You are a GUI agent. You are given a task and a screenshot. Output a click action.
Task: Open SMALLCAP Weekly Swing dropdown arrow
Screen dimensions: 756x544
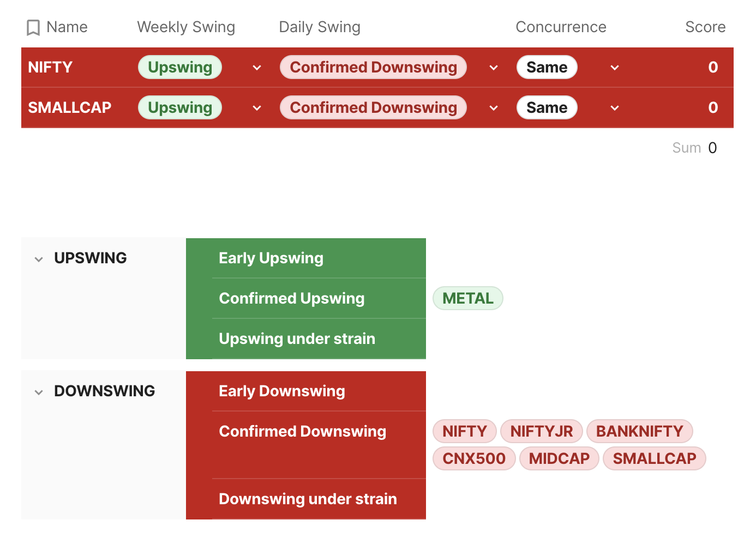tap(257, 108)
